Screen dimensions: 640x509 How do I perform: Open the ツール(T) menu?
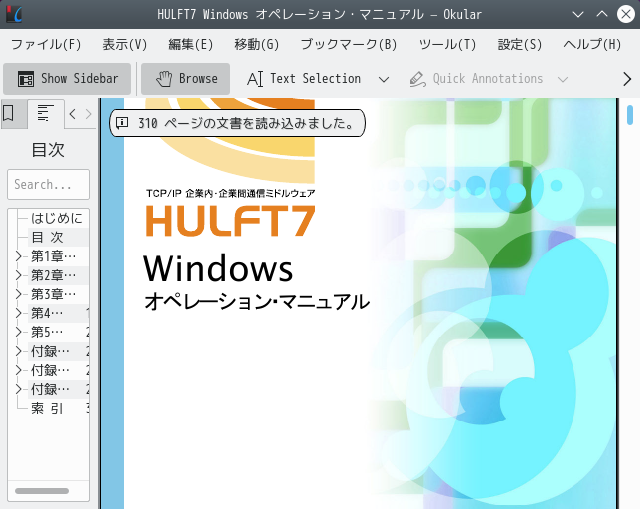click(447, 44)
